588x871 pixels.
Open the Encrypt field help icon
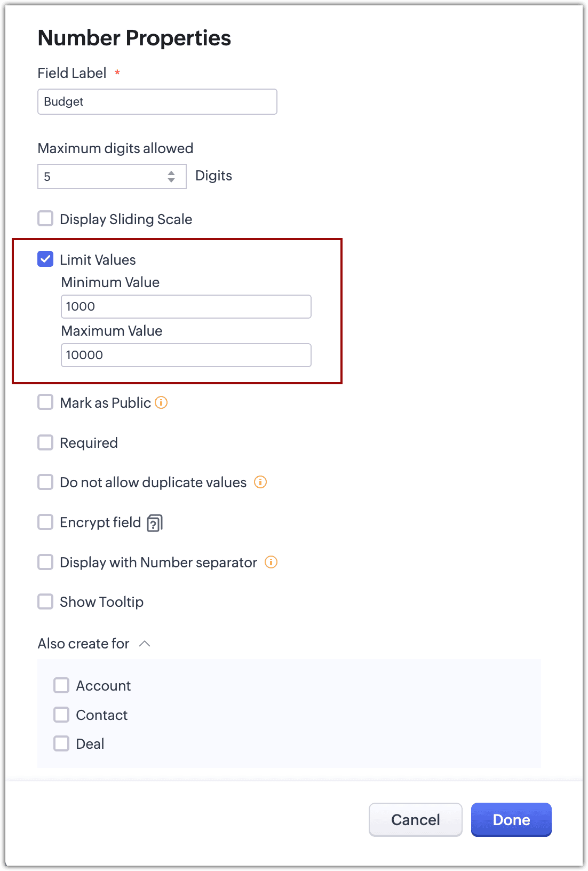[x=155, y=523]
